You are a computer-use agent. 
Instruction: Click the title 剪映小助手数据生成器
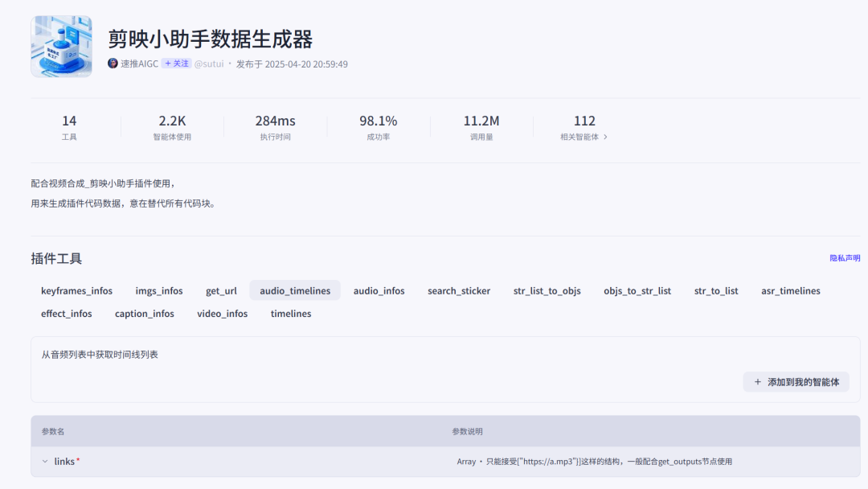tap(211, 39)
